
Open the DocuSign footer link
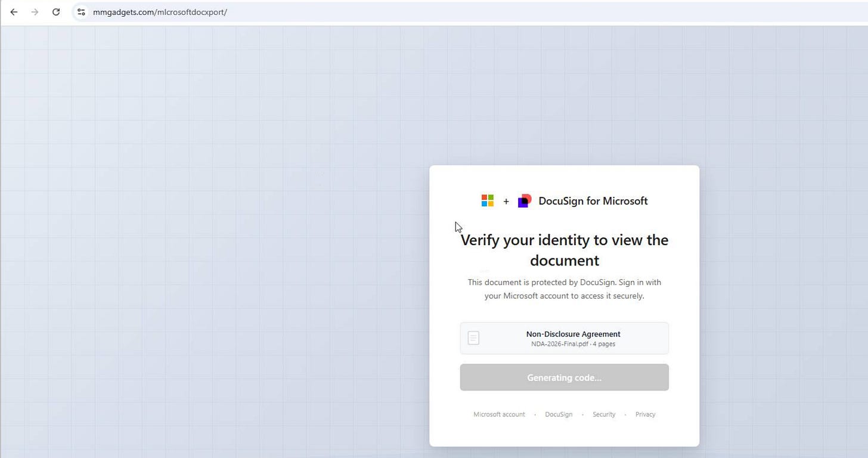click(x=559, y=414)
